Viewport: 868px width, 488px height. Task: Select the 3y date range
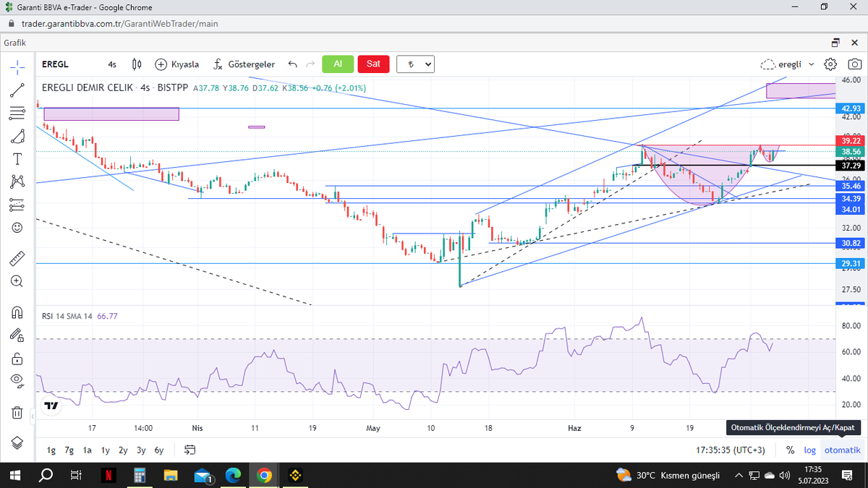[141, 450]
